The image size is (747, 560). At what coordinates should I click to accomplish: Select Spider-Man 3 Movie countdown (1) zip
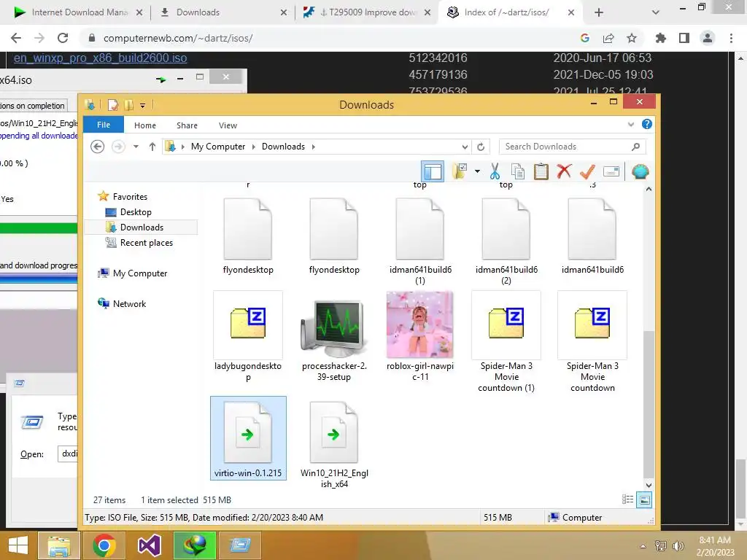click(506, 342)
